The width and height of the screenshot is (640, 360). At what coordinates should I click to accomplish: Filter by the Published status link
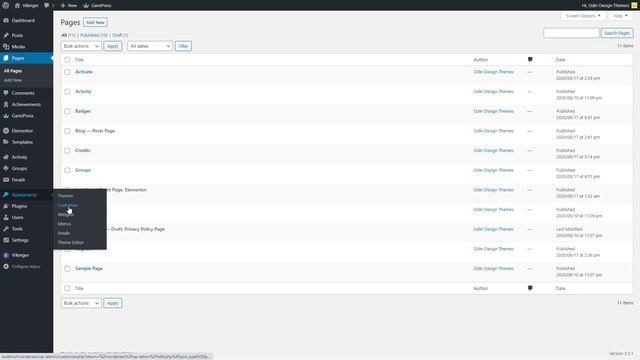click(89, 35)
